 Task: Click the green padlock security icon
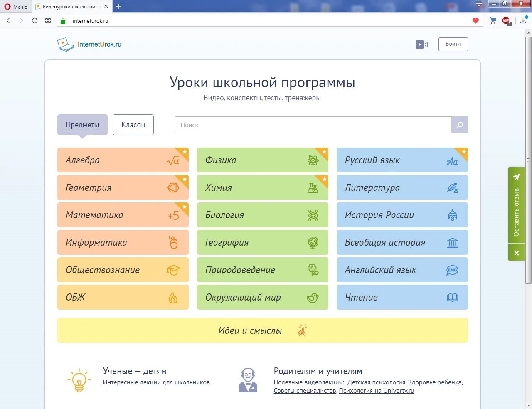click(x=63, y=21)
